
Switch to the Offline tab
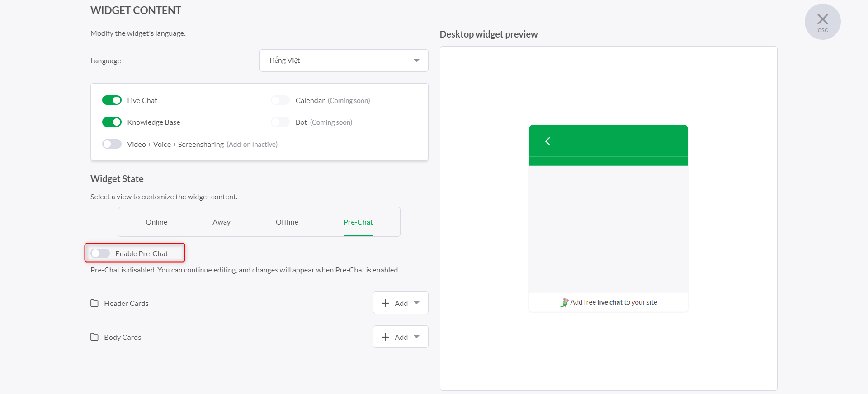pos(287,222)
